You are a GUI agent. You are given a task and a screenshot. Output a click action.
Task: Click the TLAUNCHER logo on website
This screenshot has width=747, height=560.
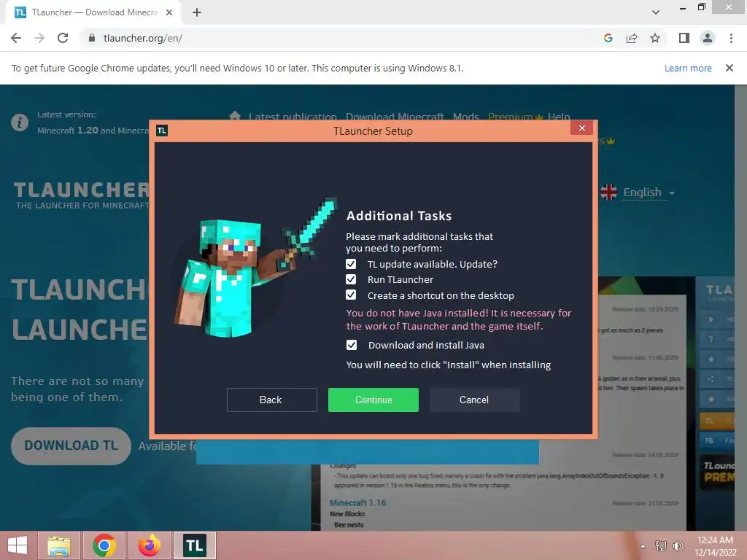coord(81,195)
